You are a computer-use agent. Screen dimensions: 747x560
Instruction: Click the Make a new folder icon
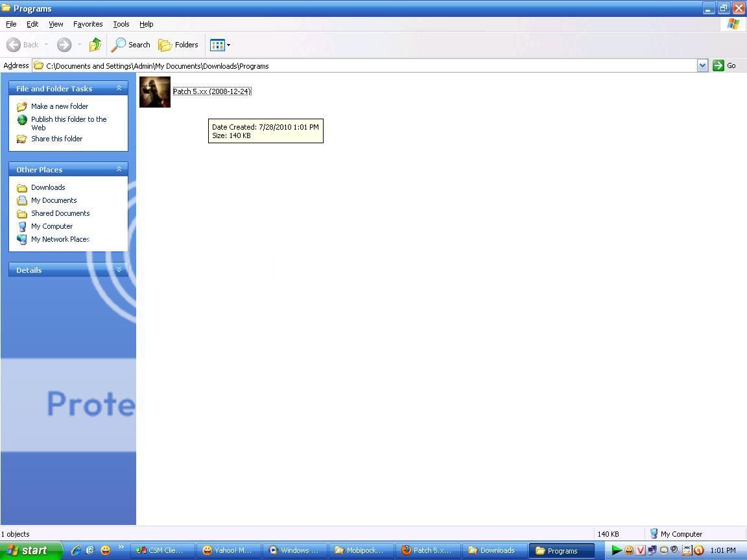(22, 106)
